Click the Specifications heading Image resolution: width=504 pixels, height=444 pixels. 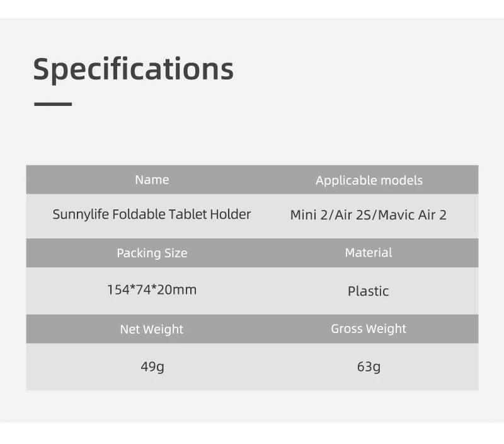click(133, 69)
